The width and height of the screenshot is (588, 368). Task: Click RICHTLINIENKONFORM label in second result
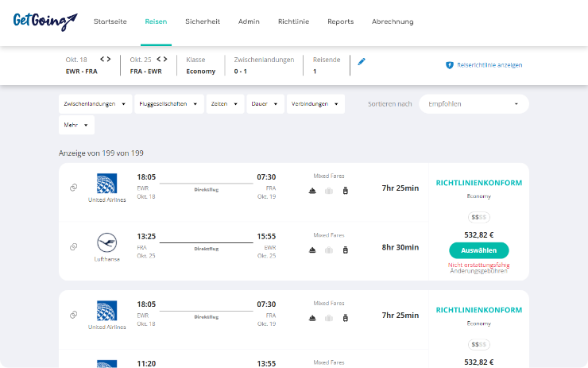[479, 310]
